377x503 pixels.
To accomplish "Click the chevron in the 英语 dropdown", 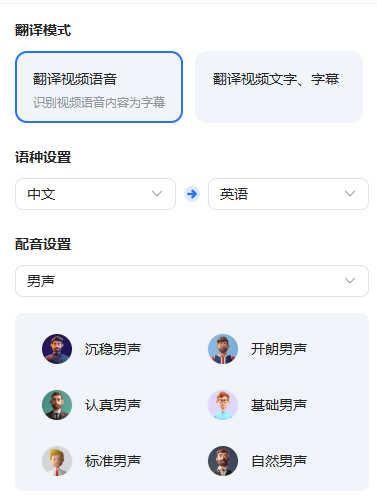I will click(x=350, y=194).
